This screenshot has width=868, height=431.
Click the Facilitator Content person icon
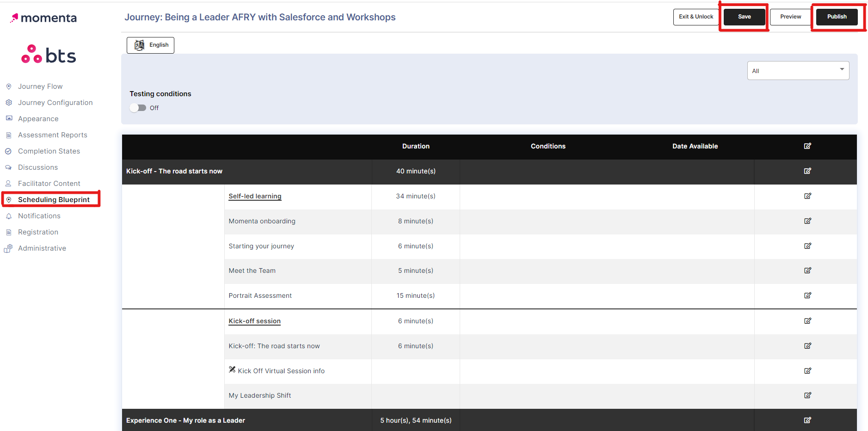(8, 184)
